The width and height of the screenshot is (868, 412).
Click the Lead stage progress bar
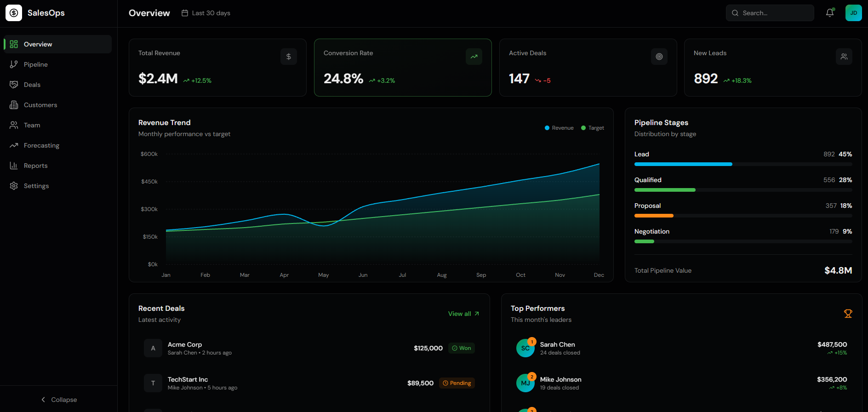[743, 164]
